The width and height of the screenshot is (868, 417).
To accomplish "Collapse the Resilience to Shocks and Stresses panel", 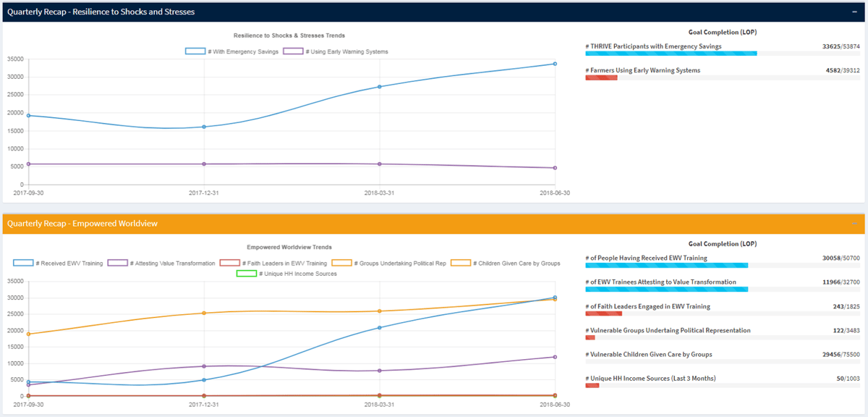I will [855, 12].
